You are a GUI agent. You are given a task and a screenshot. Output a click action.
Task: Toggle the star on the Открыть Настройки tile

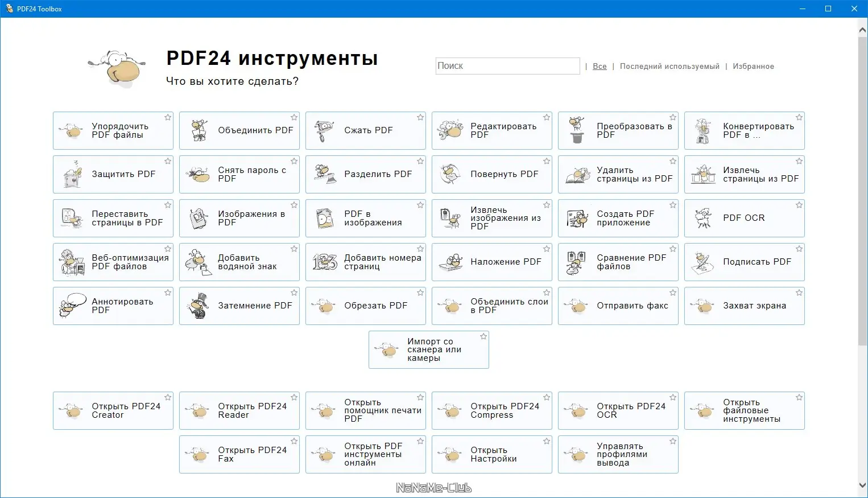point(547,442)
